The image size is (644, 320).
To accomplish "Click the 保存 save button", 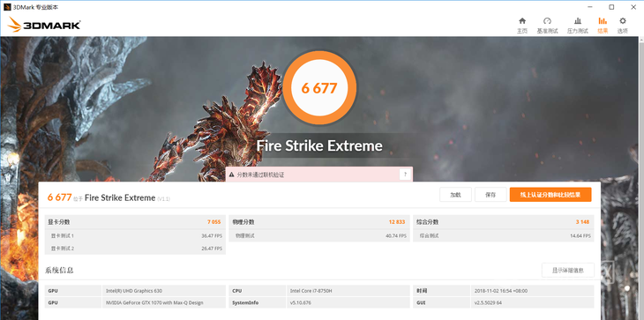I will point(490,195).
